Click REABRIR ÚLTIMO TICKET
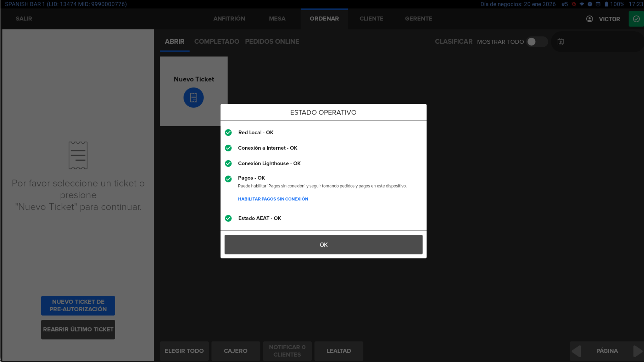644x362 pixels. coord(78,329)
